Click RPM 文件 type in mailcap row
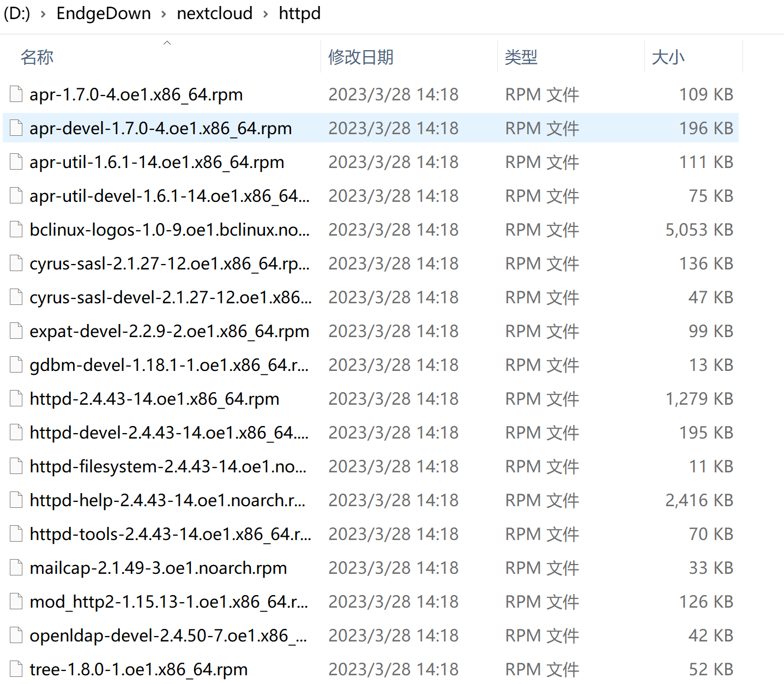 point(542,568)
